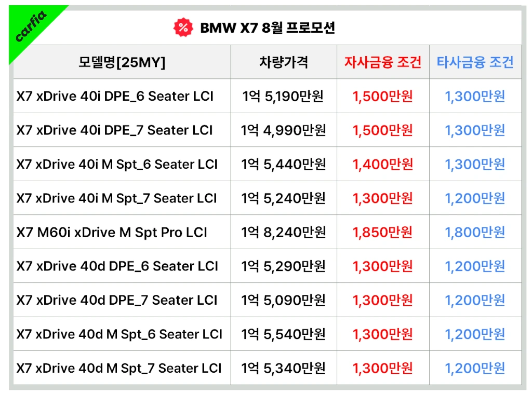Screen dimensions: 532x394
Task: Click blue 1,300만원 in 40i M Spt_6 row
Action: [x=475, y=164]
